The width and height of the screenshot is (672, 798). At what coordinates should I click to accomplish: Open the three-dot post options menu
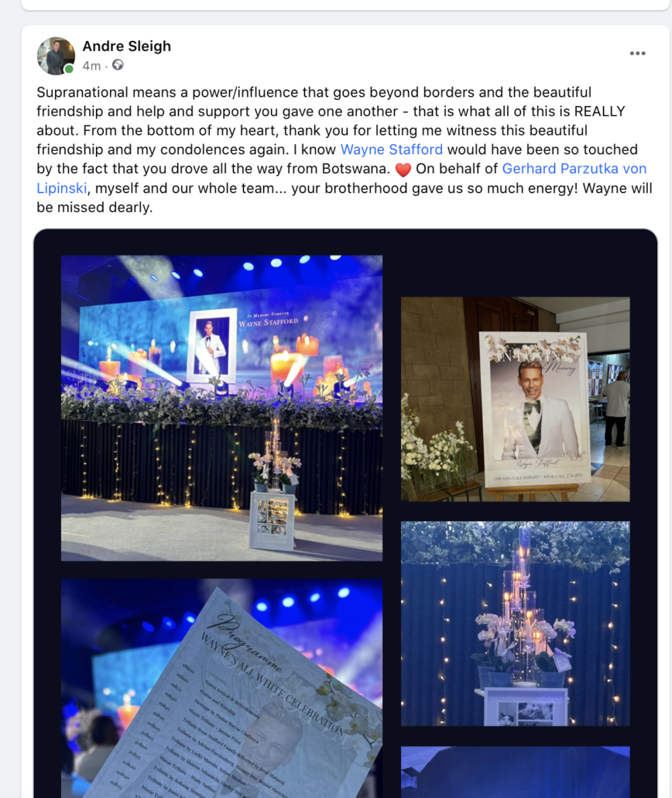[x=637, y=53]
